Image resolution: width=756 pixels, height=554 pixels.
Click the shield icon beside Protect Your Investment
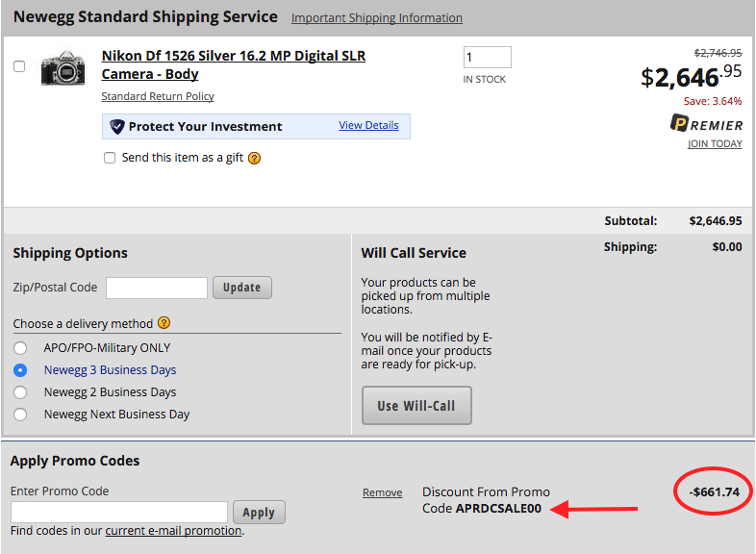click(116, 126)
